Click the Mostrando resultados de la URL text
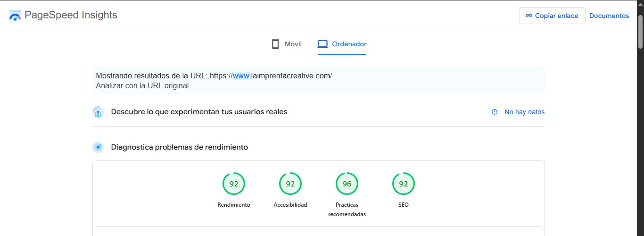Viewport: 644px width, 236px height. point(214,76)
